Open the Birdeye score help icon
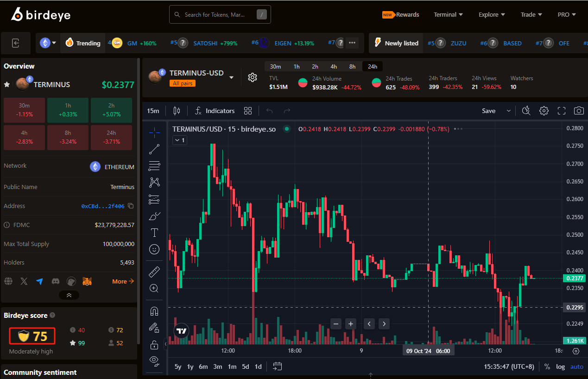Image resolution: width=588 pixels, height=379 pixels. click(52, 316)
